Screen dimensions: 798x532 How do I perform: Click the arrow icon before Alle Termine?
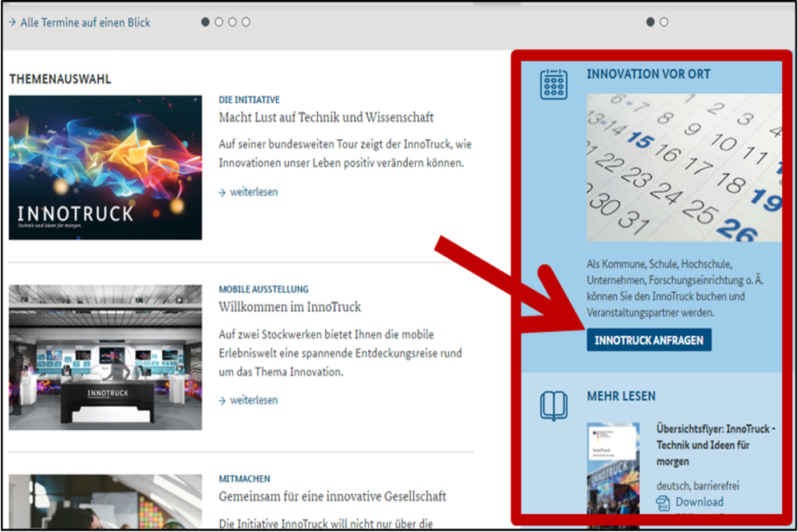[x=12, y=22]
